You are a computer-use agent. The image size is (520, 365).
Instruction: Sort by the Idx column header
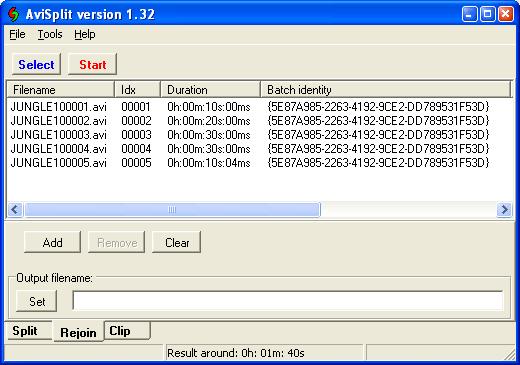pos(137,90)
